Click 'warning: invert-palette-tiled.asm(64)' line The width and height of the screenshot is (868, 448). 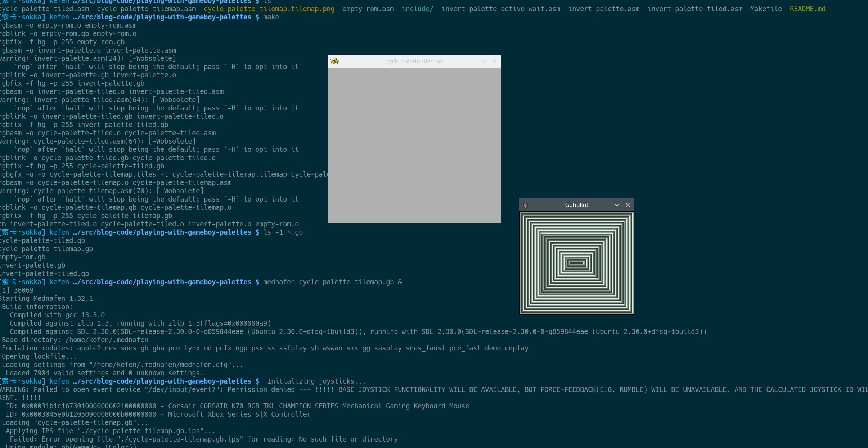tap(100, 100)
